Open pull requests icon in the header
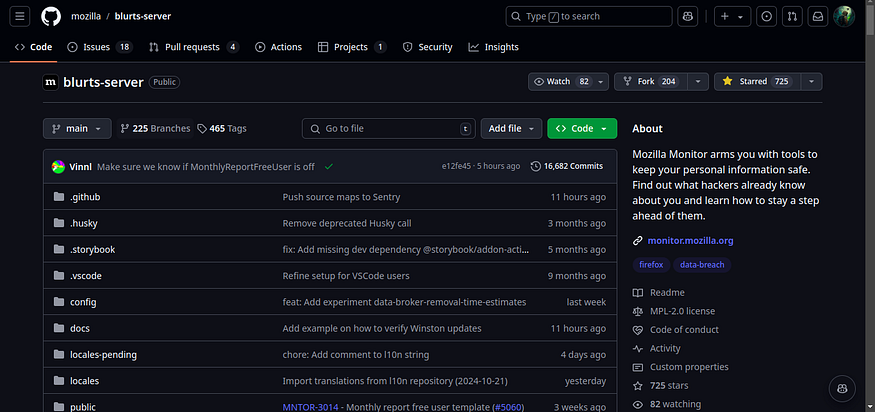 pyautogui.click(x=792, y=16)
